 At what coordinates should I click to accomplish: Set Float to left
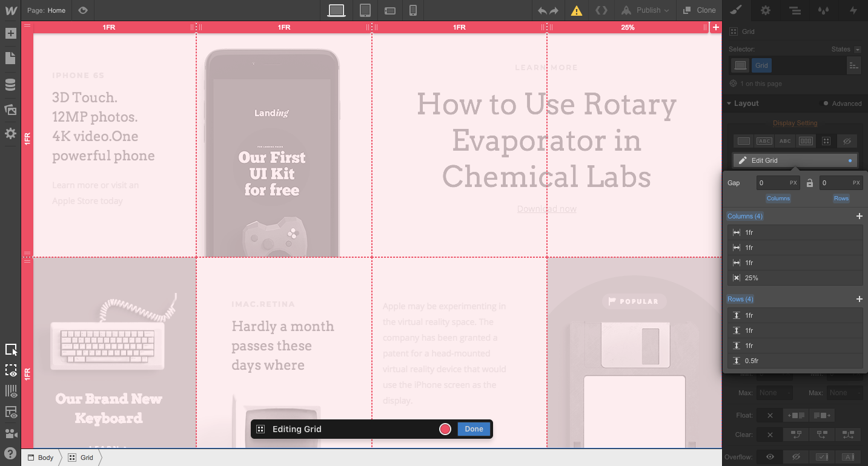pyautogui.click(x=796, y=415)
